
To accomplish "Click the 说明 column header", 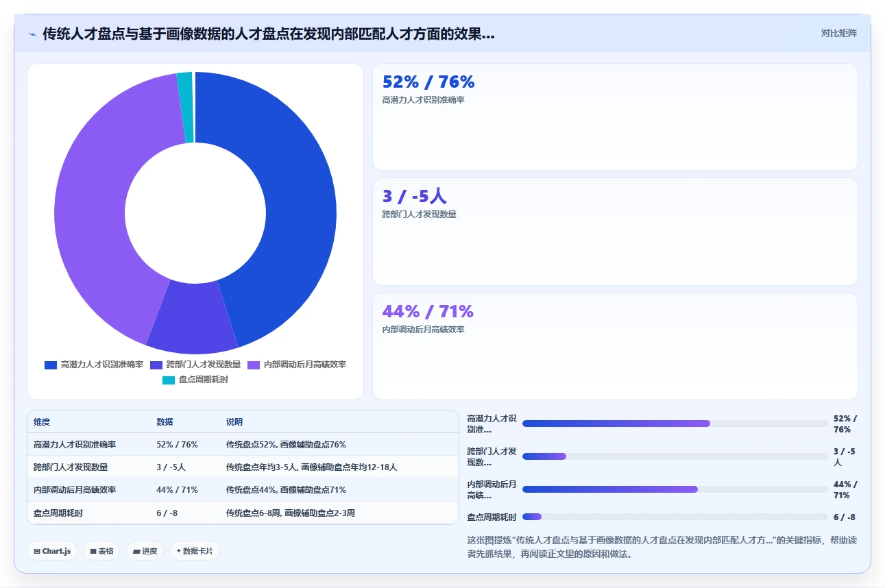I will tap(234, 422).
